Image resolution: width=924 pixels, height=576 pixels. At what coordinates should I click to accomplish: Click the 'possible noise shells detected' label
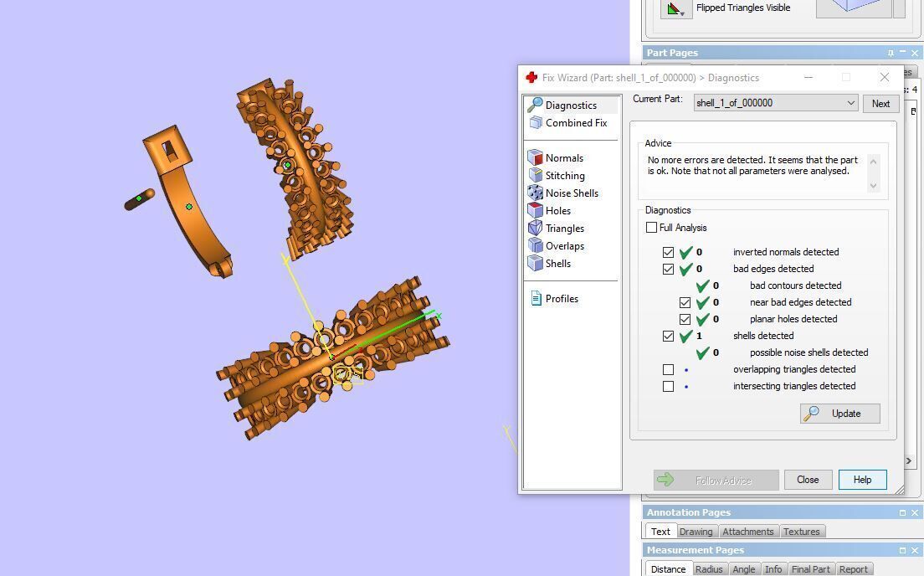tap(808, 352)
